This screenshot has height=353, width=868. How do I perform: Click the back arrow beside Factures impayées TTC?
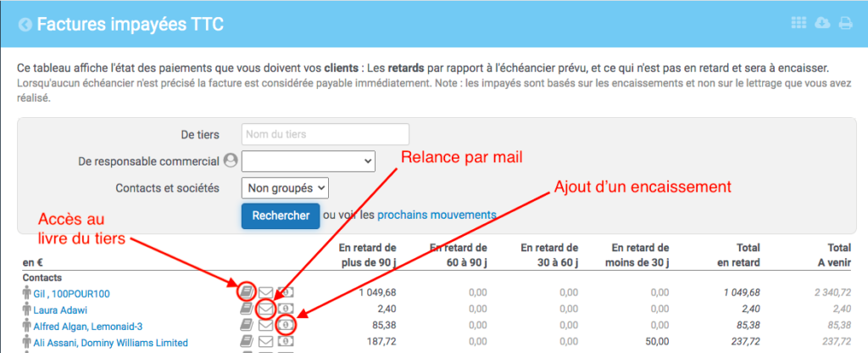[x=25, y=25]
